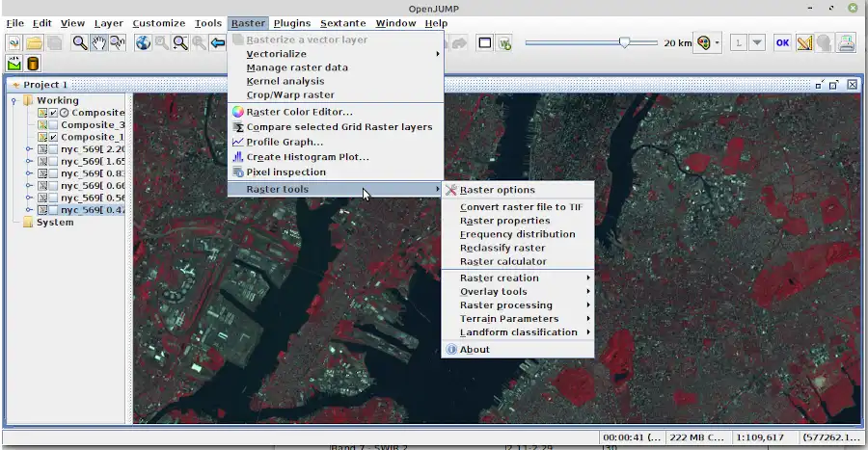Uncheck visibility of Composite_1 layer
868x450 pixels.
(x=53, y=137)
